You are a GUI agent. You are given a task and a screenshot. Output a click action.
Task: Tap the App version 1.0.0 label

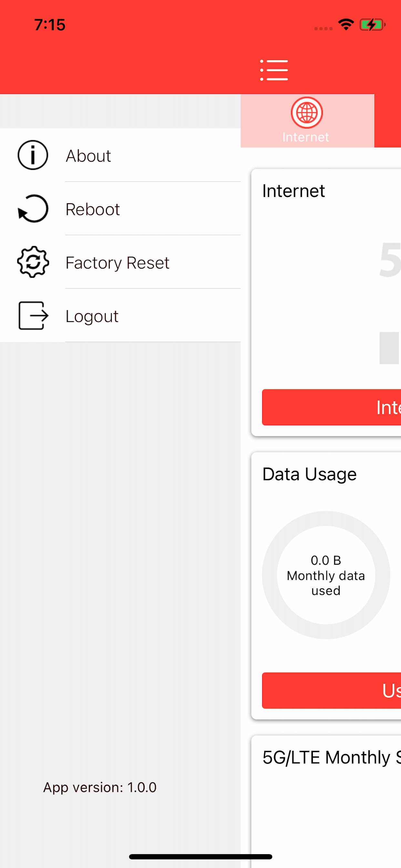[x=100, y=788]
